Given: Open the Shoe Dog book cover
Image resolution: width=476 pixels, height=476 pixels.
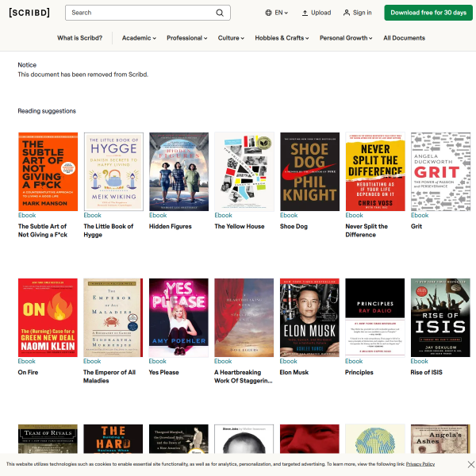Looking at the screenshot, I should [309, 171].
